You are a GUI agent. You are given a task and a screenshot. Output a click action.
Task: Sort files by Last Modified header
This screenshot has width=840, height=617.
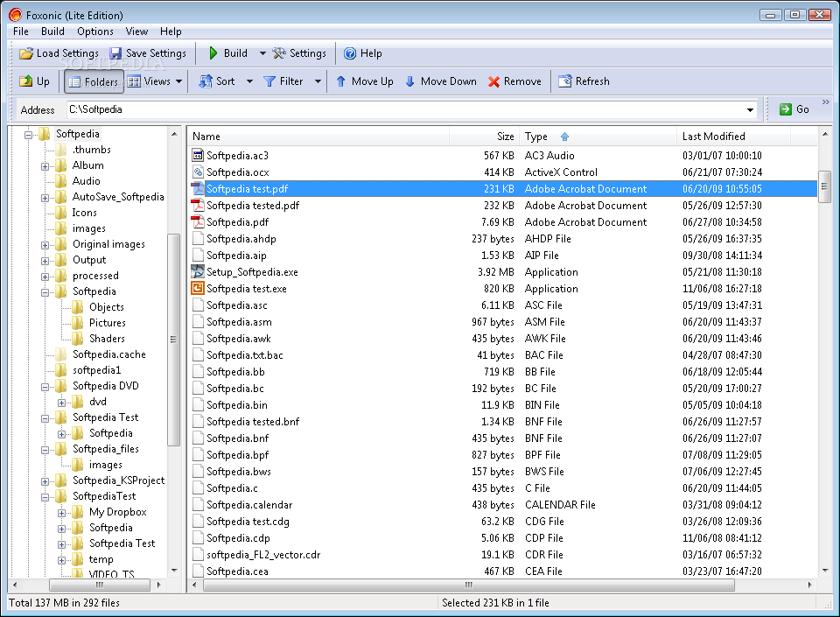tap(733, 137)
